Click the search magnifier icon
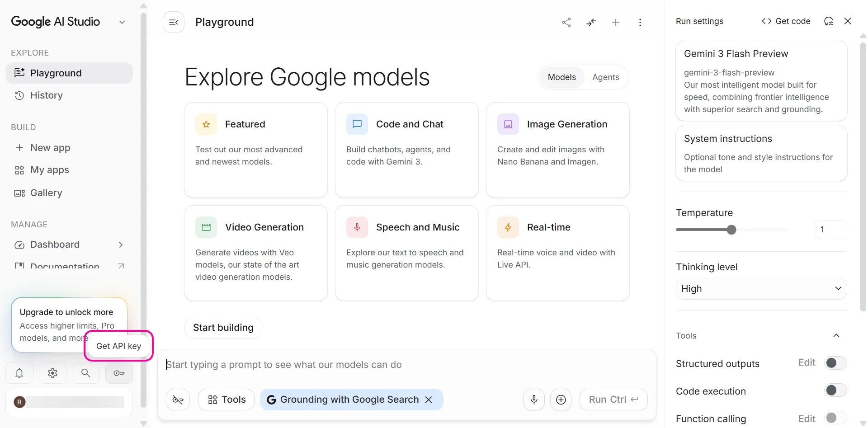This screenshot has height=428, width=868. pos(85,373)
